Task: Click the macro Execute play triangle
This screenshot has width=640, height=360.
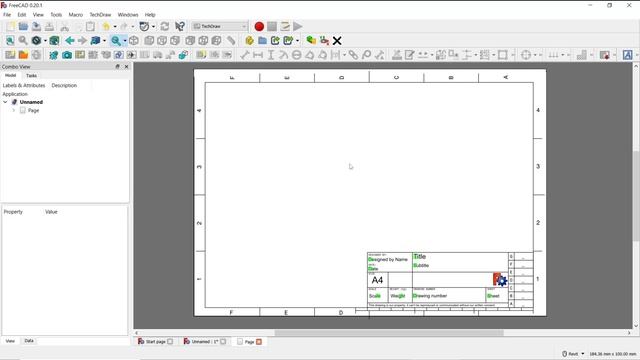Action: click(x=298, y=27)
